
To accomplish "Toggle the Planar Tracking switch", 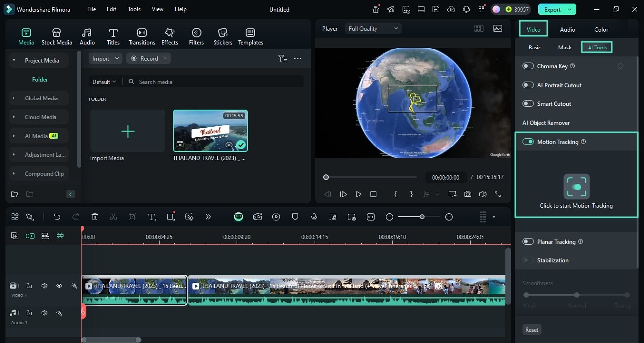I will [x=528, y=242].
